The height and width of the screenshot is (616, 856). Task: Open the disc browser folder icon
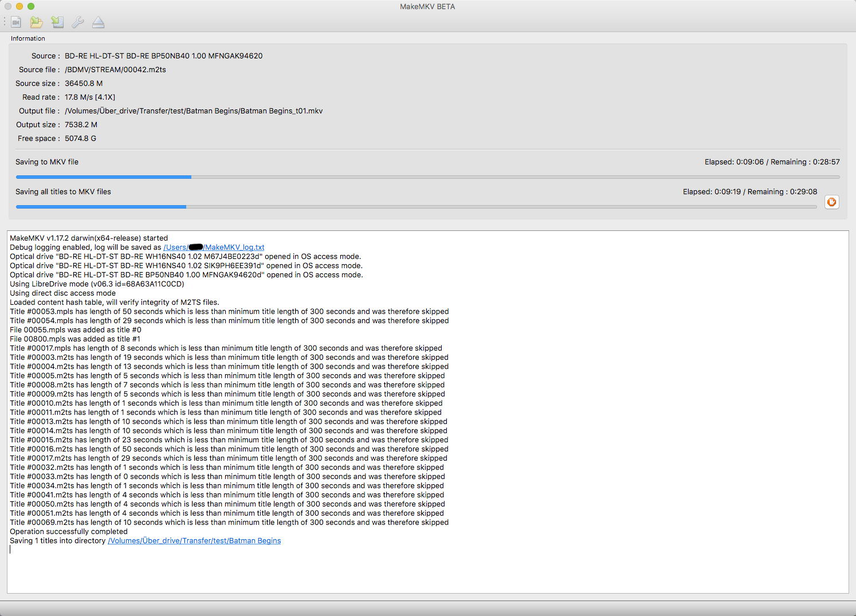coord(36,22)
